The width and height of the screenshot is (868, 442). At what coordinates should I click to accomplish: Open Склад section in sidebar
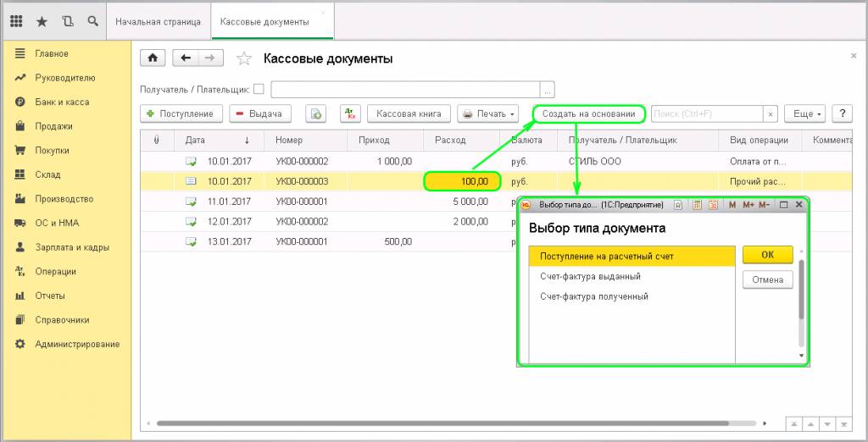[47, 174]
